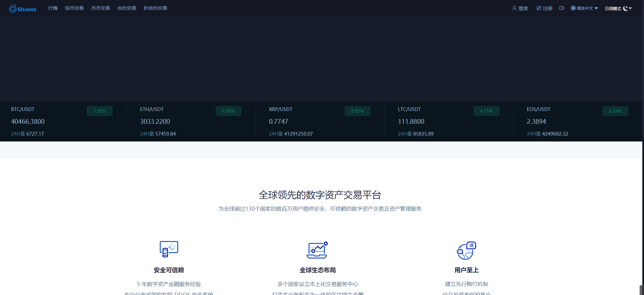Toggle the 日间模式 day mode label
The height and width of the screenshot is (295, 644).
tap(613, 8)
